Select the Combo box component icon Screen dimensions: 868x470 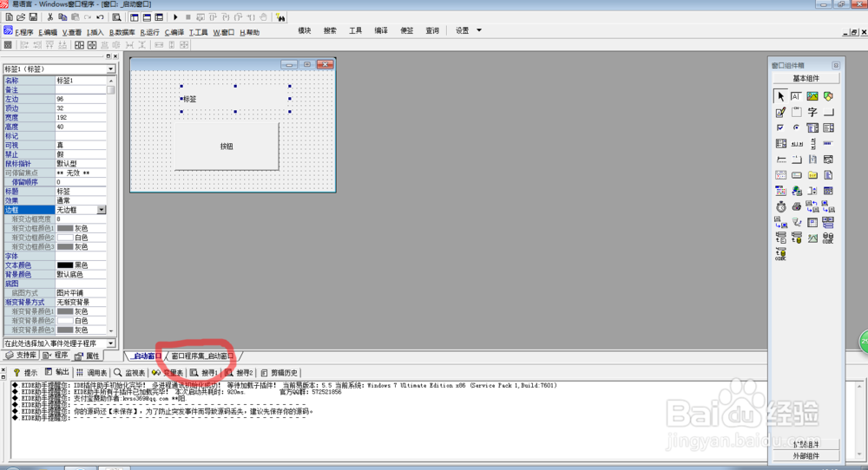tap(812, 127)
